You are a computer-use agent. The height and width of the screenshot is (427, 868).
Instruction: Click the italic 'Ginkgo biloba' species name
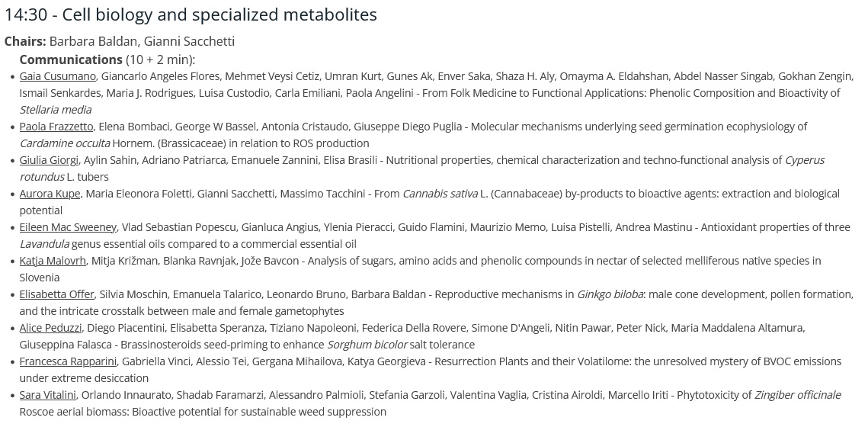click(610, 294)
